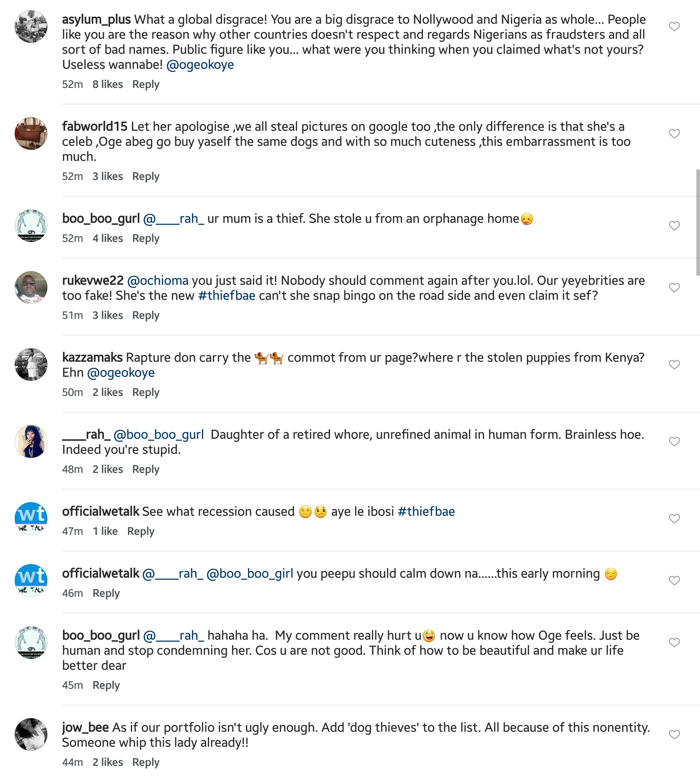Screen dimensions: 700x780
Task: Open jow_bee's profile via username
Action: pos(85,728)
